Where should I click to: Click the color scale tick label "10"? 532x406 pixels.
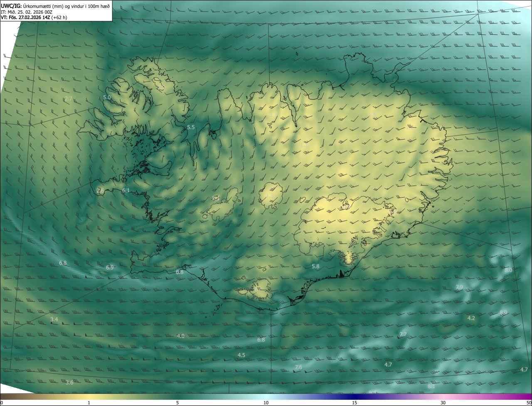[266, 403]
